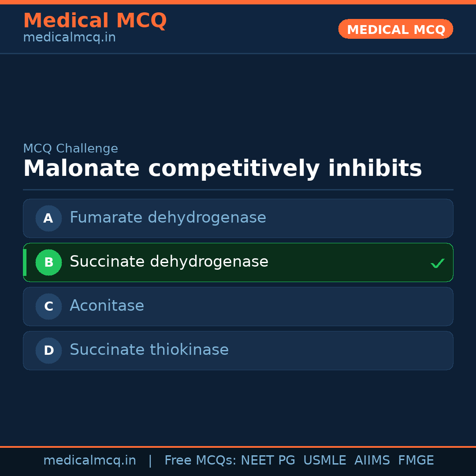
Task: Click the circular D option badge
Action: pos(48,350)
